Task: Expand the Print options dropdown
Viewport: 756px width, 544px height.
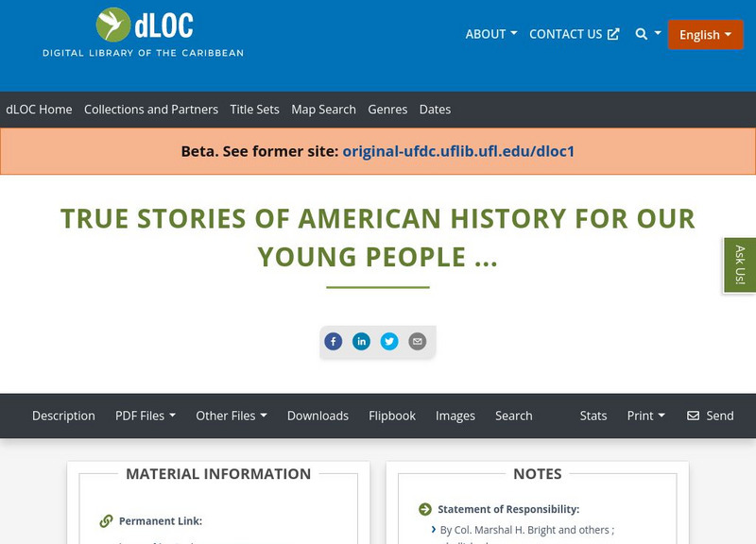Action: click(x=643, y=416)
